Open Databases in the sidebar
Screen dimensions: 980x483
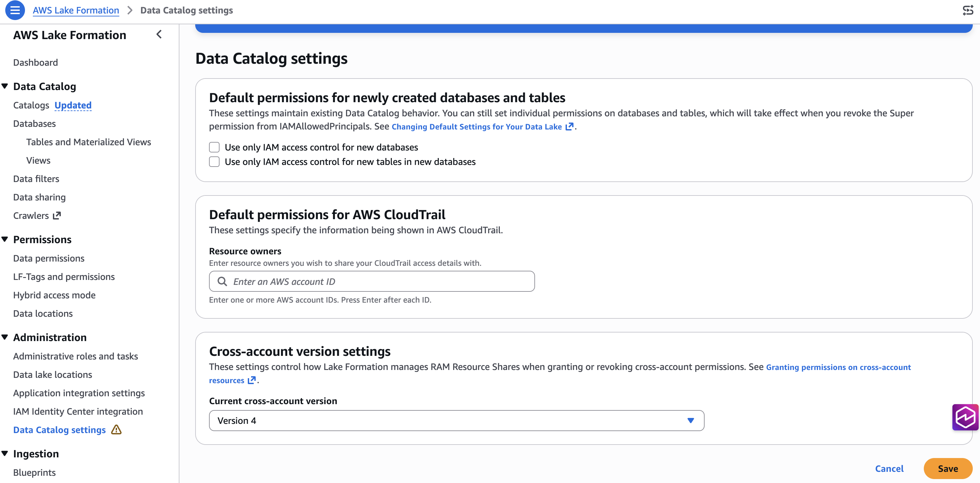pos(34,124)
